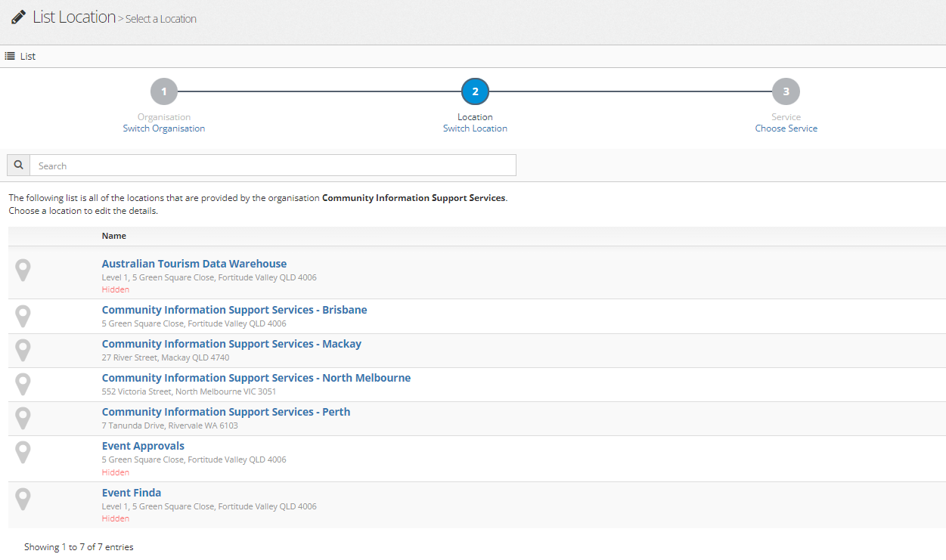The image size is (946, 560).
Task: Click the map pin beside Event Approvals
Action: [23, 452]
